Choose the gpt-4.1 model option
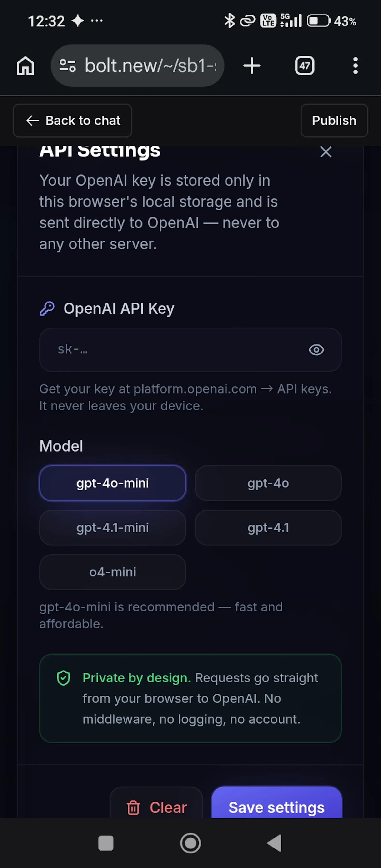Image resolution: width=381 pixels, height=868 pixels. (268, 528)
